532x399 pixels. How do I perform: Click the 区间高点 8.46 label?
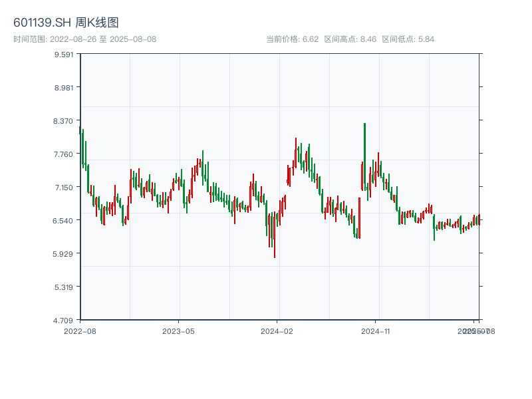point(350,39)
